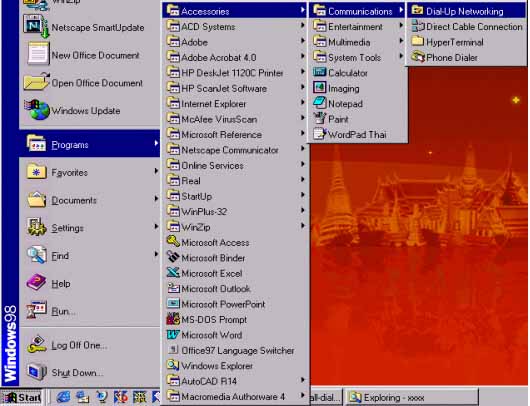Screen dimensions: 530x406
Task: Click the Calculator icon
Action: pos(319,72)
